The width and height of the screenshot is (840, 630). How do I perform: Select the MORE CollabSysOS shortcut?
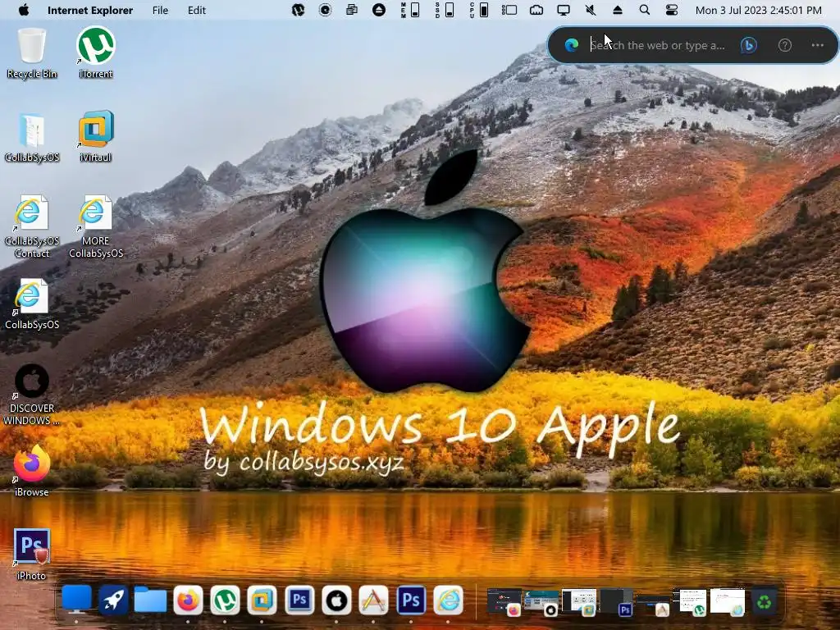click(x=96, y=226)
